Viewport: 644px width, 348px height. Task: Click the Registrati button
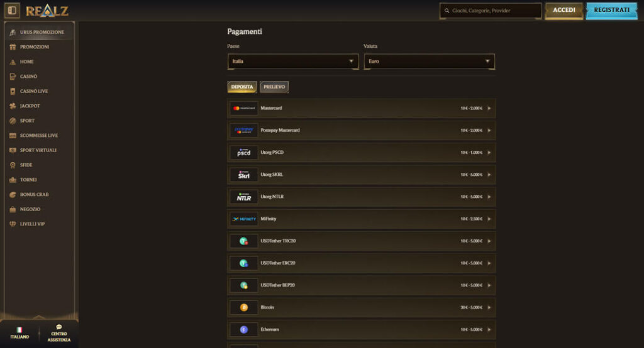(611, 10)
